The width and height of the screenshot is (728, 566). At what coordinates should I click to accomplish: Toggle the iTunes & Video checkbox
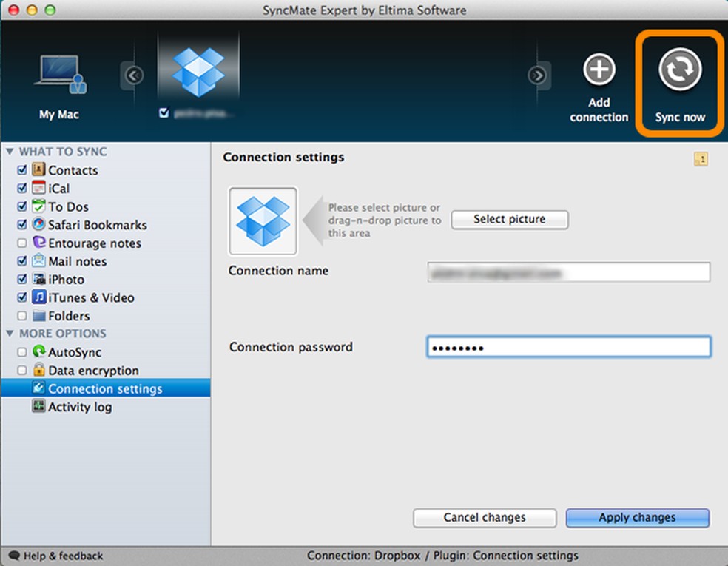21,297
